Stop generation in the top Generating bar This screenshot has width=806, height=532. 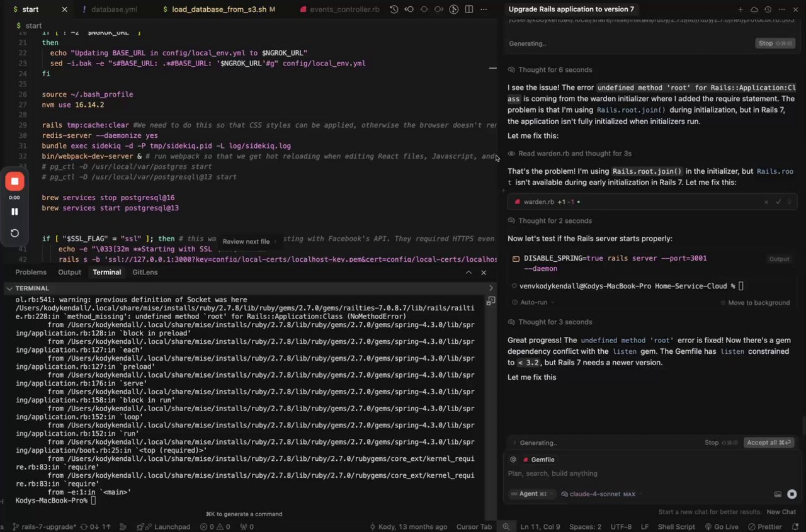pyautogui.click(x=774, y=43)
